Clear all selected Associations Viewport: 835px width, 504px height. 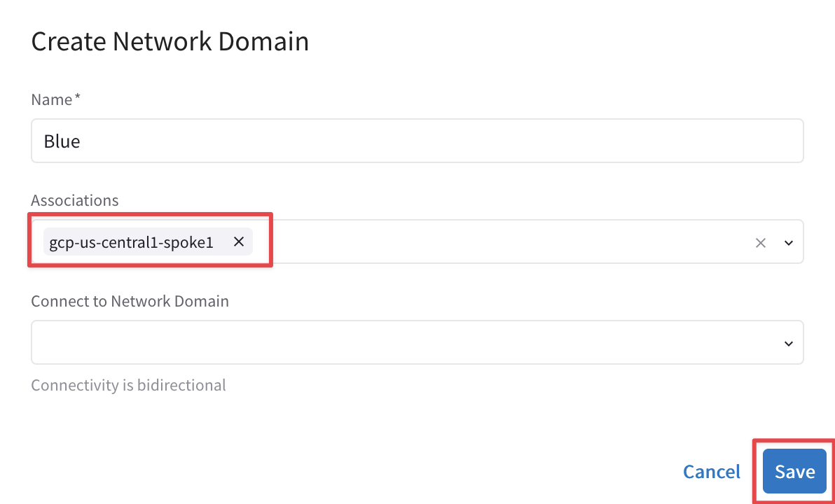pos(761,243)
